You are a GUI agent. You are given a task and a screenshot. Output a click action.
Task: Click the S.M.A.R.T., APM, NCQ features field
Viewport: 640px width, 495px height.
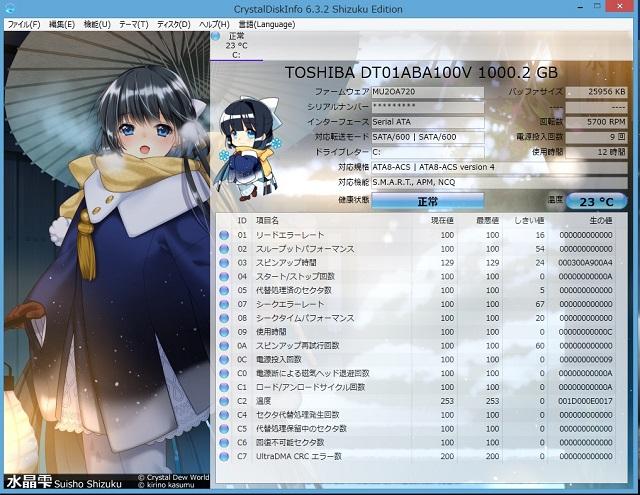coord(499,182)
